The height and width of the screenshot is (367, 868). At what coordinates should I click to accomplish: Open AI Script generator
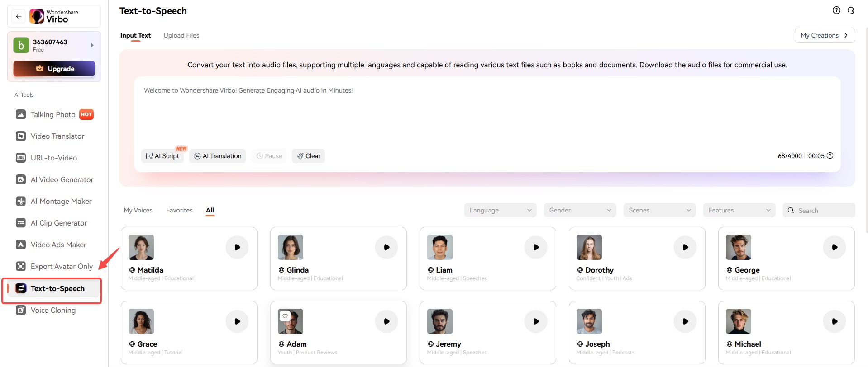pos(162,156)
